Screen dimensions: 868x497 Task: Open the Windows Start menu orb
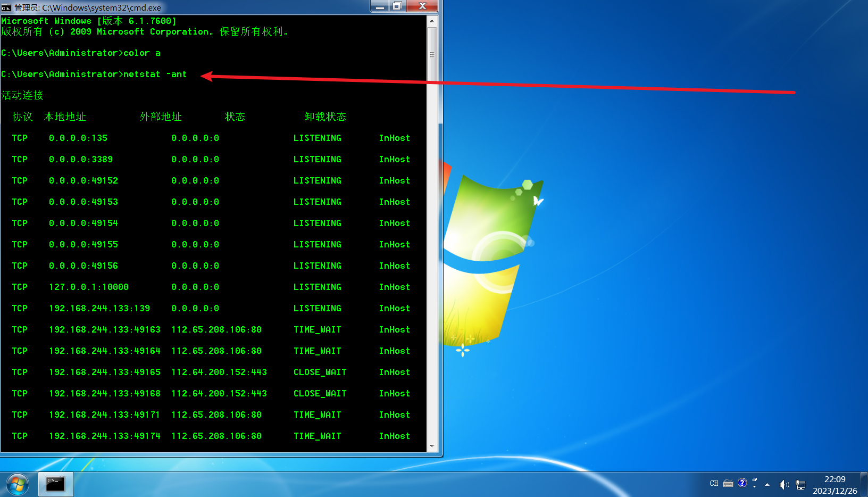[x=18, y=484]
